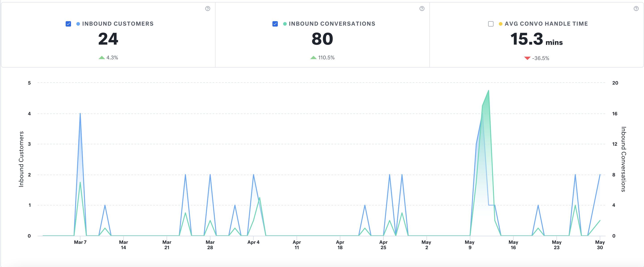Click the Mar 7 axis label
Image resolution: width=644 pixels, height=267 pixels.
coord(80,242)
